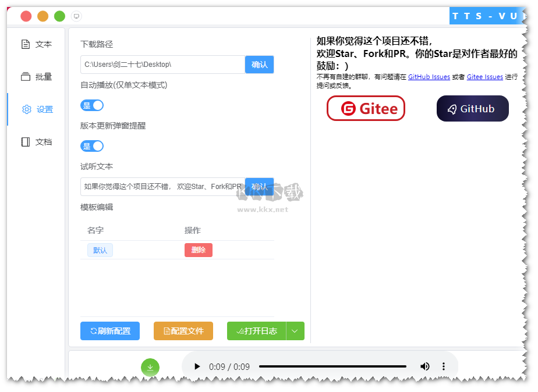This screenshot has height=392, width=538.
Task: Open the GitHub repository logo button
Action: pos(472,109)
